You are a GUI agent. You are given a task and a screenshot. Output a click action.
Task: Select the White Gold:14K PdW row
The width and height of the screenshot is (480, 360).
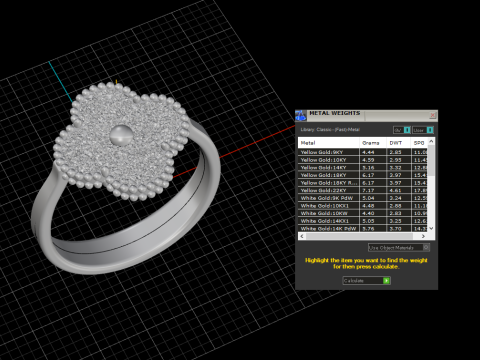(363, 228)
